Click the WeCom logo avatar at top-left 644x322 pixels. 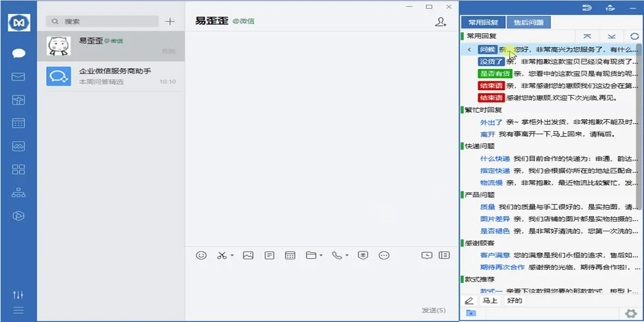click(19, 22)
